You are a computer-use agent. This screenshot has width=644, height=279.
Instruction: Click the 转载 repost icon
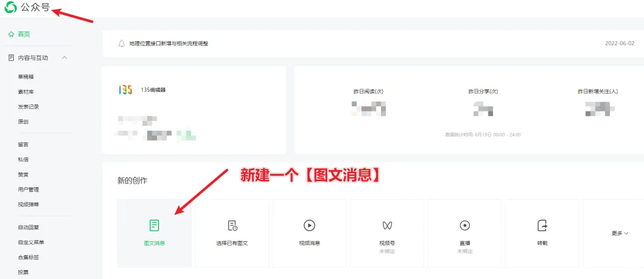[542, 225]
